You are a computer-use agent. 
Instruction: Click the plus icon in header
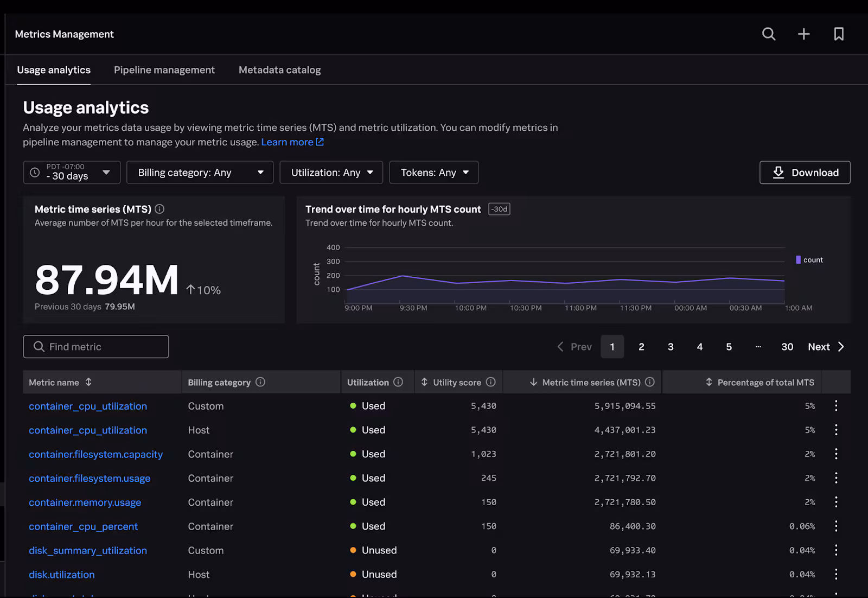click(x=803, y=34)
